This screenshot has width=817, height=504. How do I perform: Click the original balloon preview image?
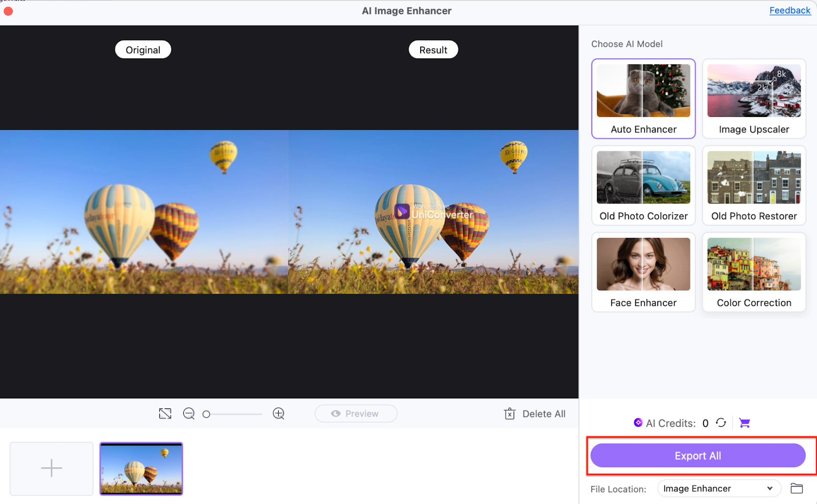(144, 212)
